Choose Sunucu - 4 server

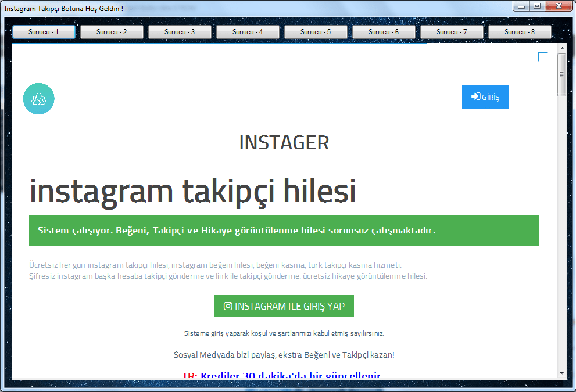248,32
